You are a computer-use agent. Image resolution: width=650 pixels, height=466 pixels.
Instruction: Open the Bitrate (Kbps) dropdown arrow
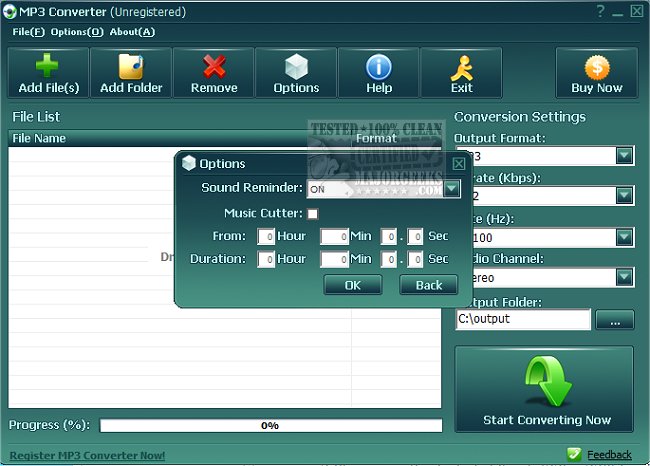coord(624,195)
